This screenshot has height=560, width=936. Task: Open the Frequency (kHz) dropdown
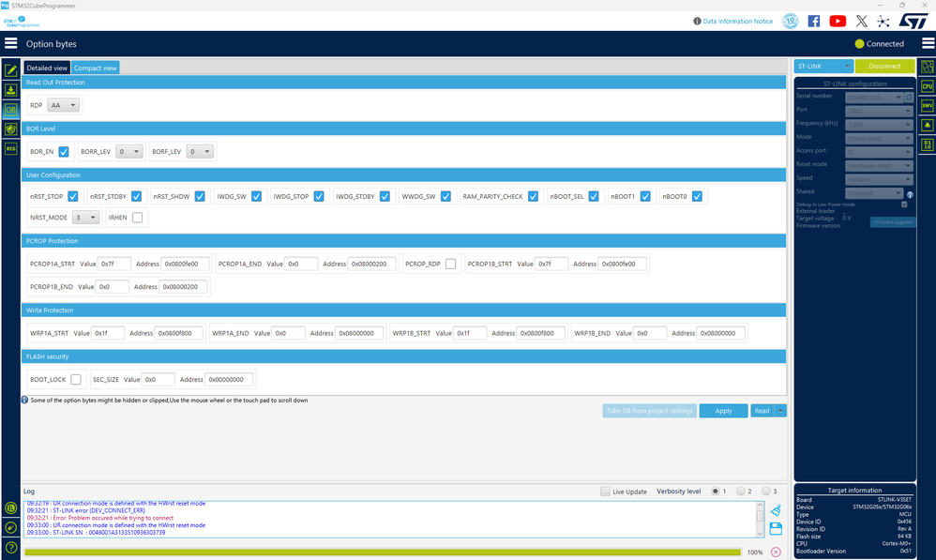[x=880, y=124]
